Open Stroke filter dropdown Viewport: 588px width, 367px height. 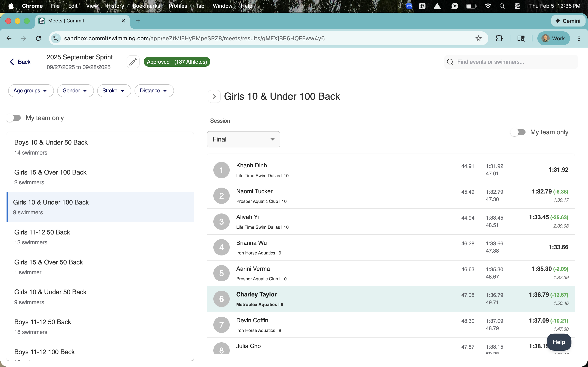click(x=114, y=91)
